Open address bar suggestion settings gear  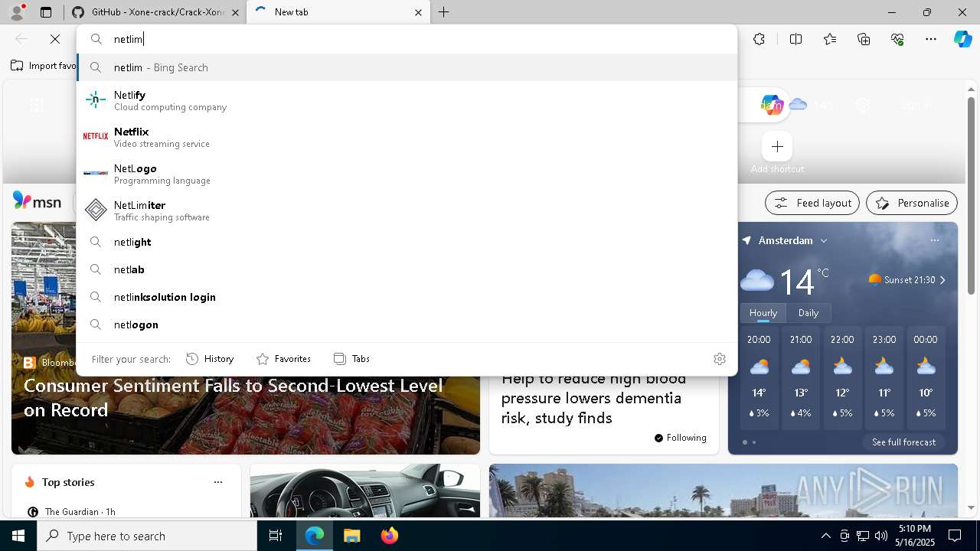720,359
